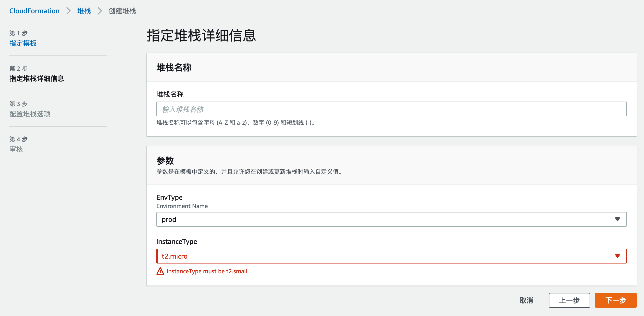Click the 创建堆栈 breadcrumb text
Image resolution: width=644 pixels, height=316 pixels.
point(122,11)
